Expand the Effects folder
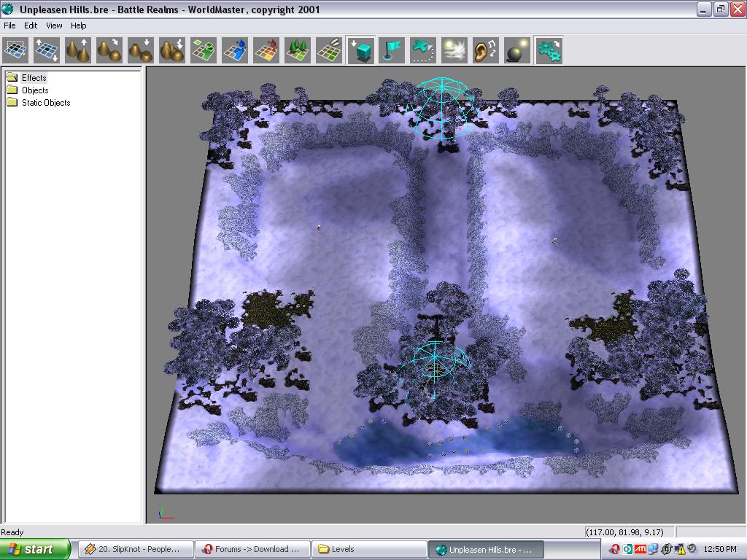The height and width of the screenshot is (560, 747). [34, 78]
